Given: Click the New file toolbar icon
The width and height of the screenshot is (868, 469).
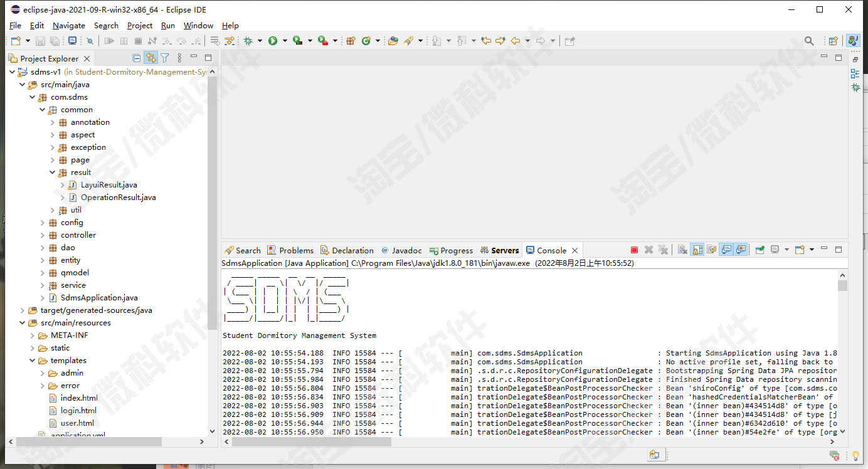Looking at the screenshot, I should coord(16,41).
